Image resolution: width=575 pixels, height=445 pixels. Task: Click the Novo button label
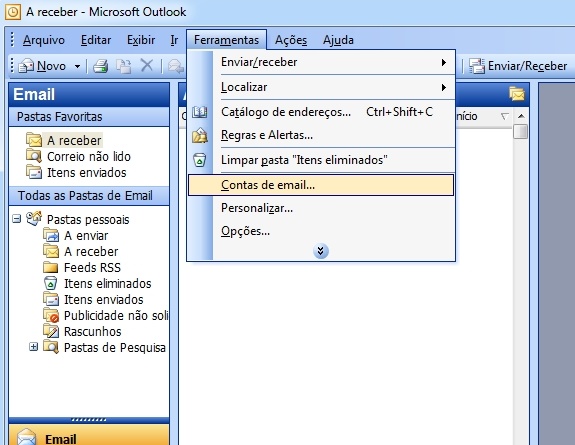pyautogui.click(x=51, y=66)
